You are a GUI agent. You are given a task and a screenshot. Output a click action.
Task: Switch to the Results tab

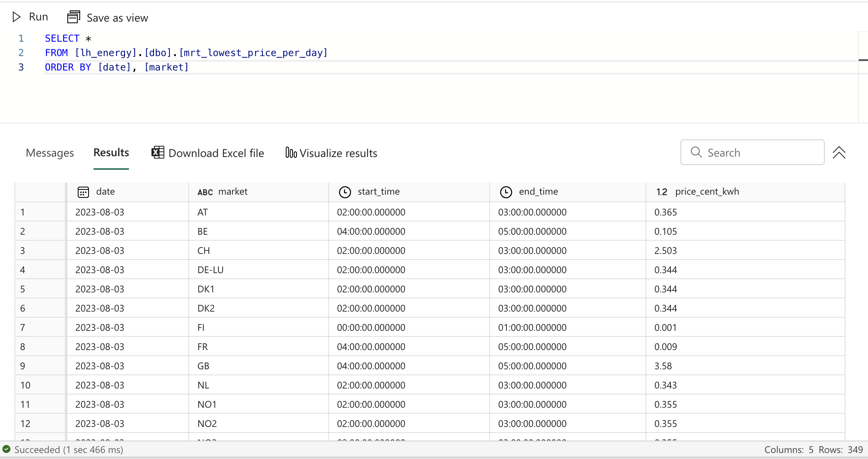click(x=111, y=153)
